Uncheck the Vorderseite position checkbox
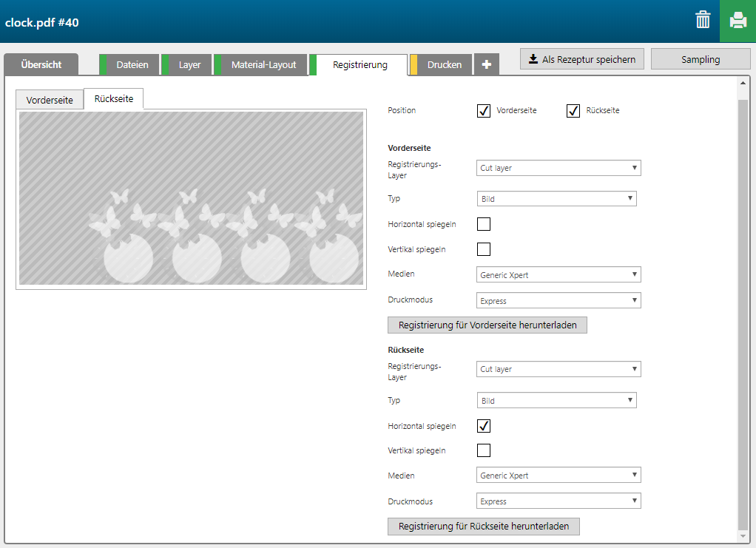 [484, 111]
